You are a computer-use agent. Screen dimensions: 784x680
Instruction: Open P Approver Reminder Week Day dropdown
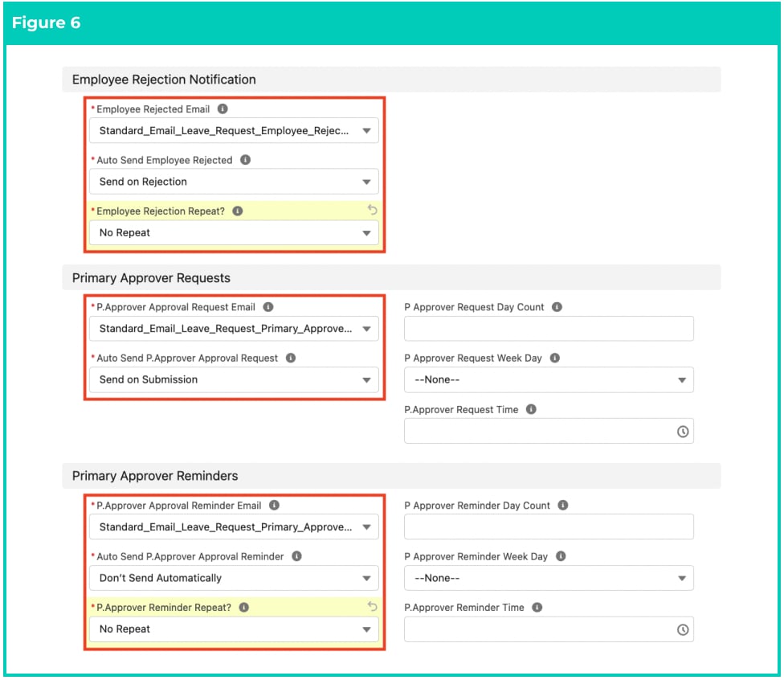click(x=549, y=579)
